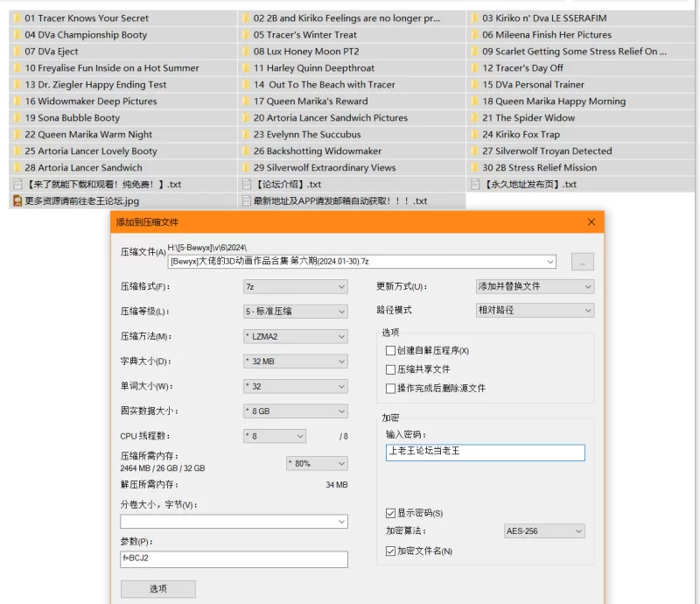Select folder name 09 Scarlet Getting Some Stress Relief
This screenshot has height=604, width=700.
coord(575,52)
